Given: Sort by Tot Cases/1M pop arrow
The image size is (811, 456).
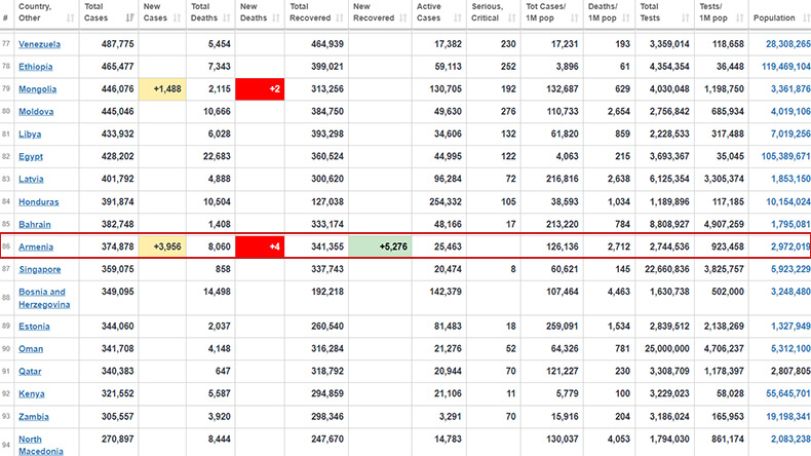Looking at the screenshot, I should pyautogui.click(x=575, y=18).
